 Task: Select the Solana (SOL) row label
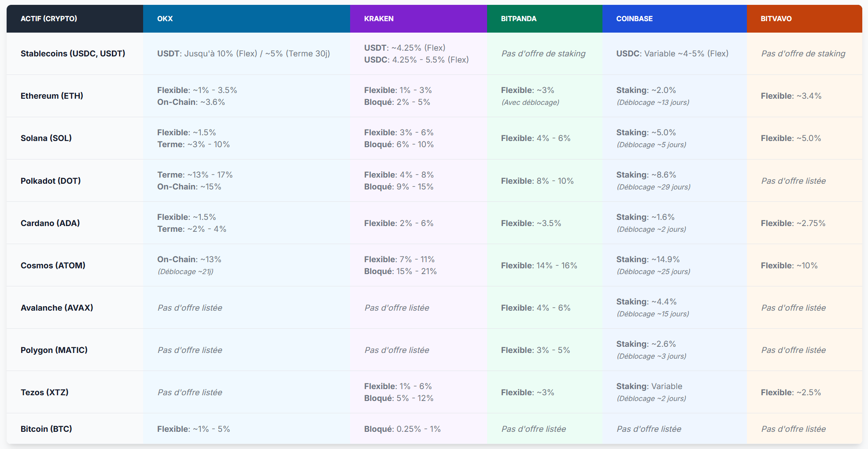point(46,138)
